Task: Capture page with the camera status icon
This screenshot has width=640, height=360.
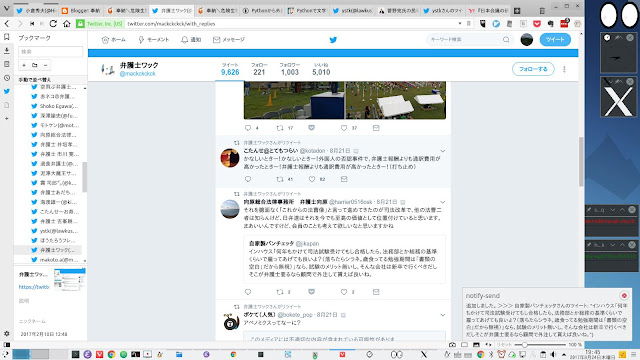Action: point(452,345)
